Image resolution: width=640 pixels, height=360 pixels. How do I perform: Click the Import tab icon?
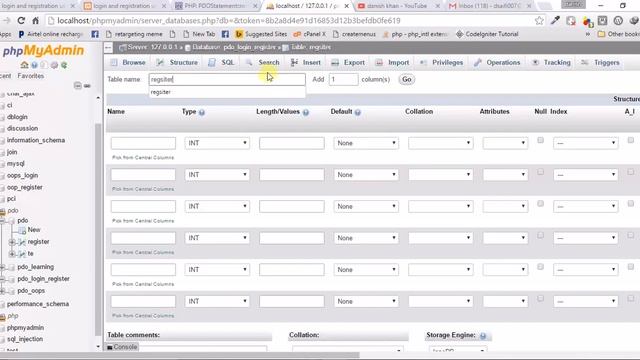pyautogui.click(x=379, y=62)
